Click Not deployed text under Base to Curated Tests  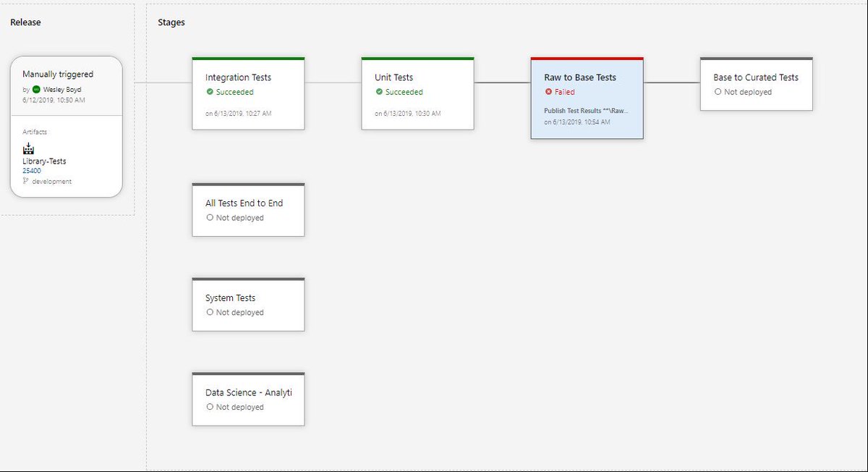pyautogui.click(x=748, y=92)
